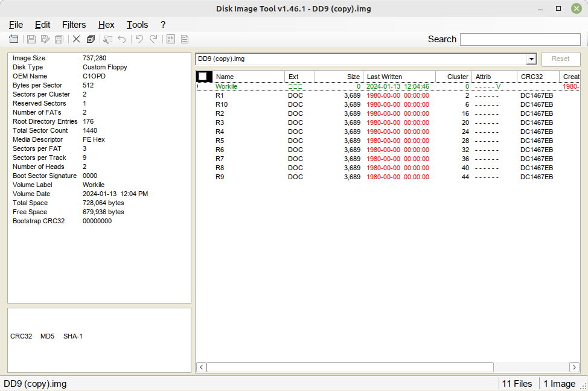Sort by the Attrib column header

pyautogui.click(x=494, y=77)
